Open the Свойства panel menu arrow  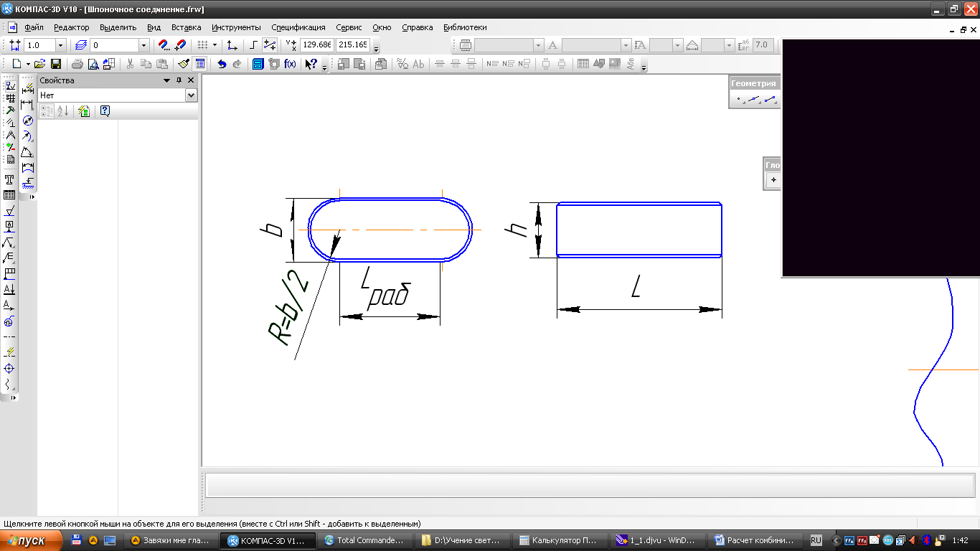[167, 80]
